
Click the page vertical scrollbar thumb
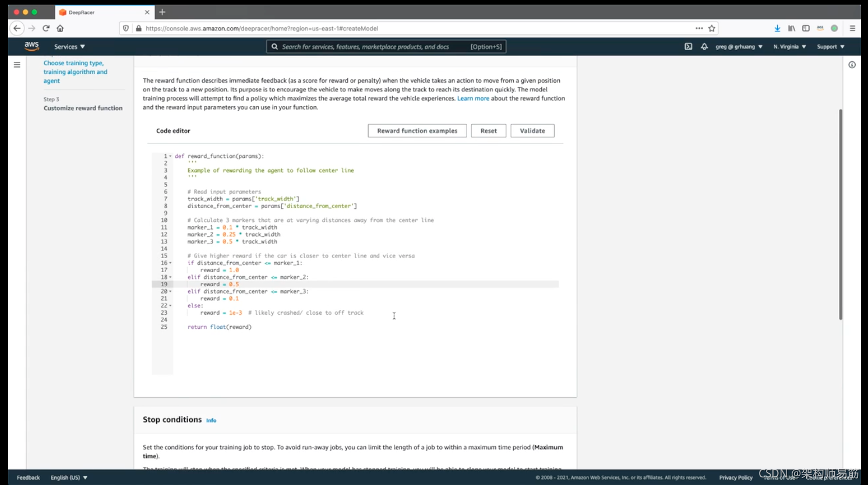[x=841, y=214]
